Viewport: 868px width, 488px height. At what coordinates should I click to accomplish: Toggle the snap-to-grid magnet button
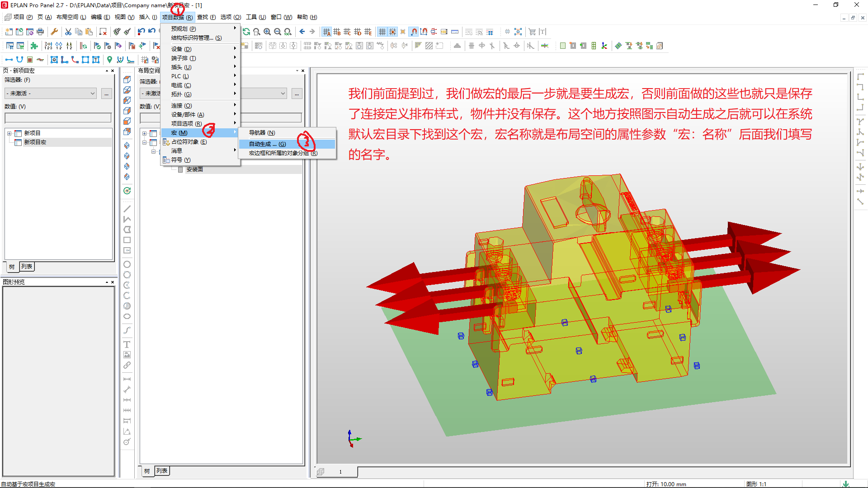pyautogui.click(x=413, y=32)
